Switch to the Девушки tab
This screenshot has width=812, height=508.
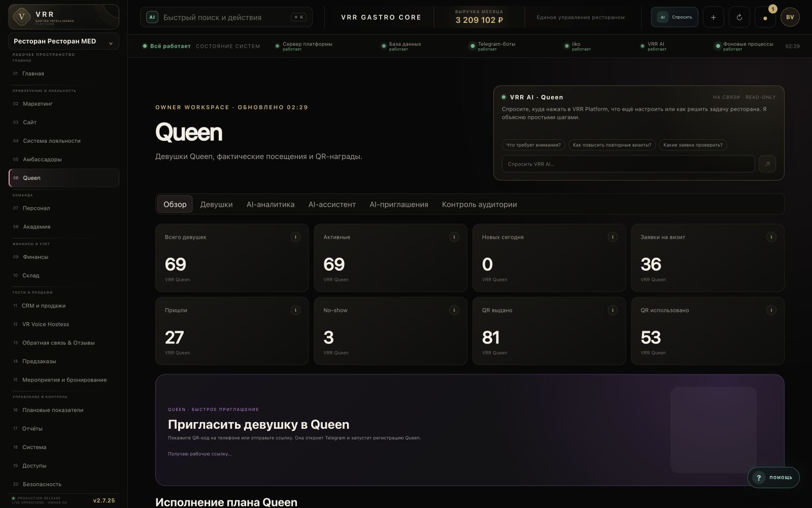(216, 204)
